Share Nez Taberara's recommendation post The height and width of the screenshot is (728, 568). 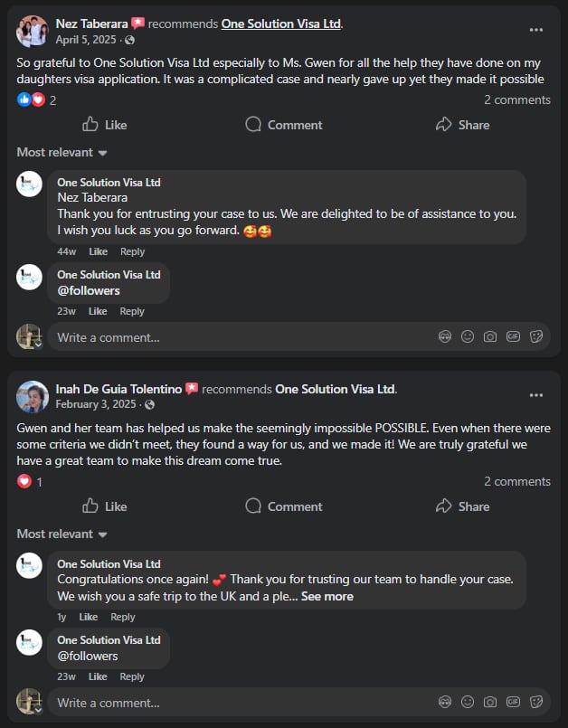point(462,125)
